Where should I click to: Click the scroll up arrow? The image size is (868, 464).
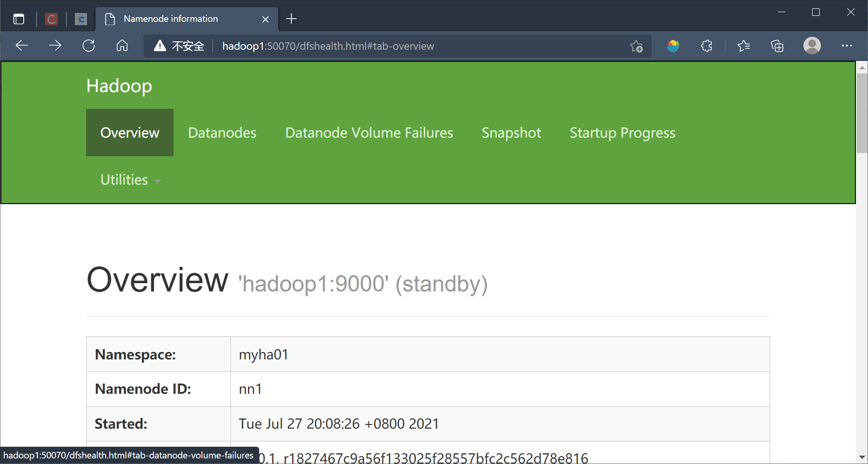[862, 67]
